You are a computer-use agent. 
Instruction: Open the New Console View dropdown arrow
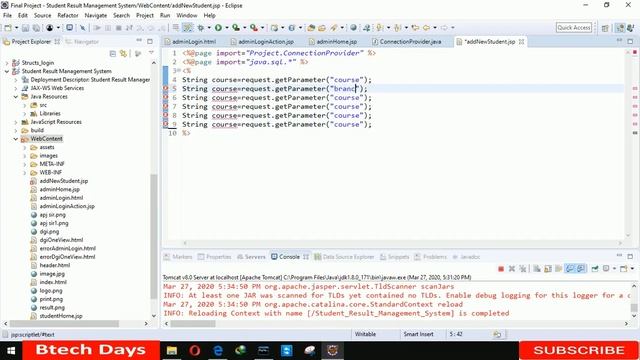632,269
